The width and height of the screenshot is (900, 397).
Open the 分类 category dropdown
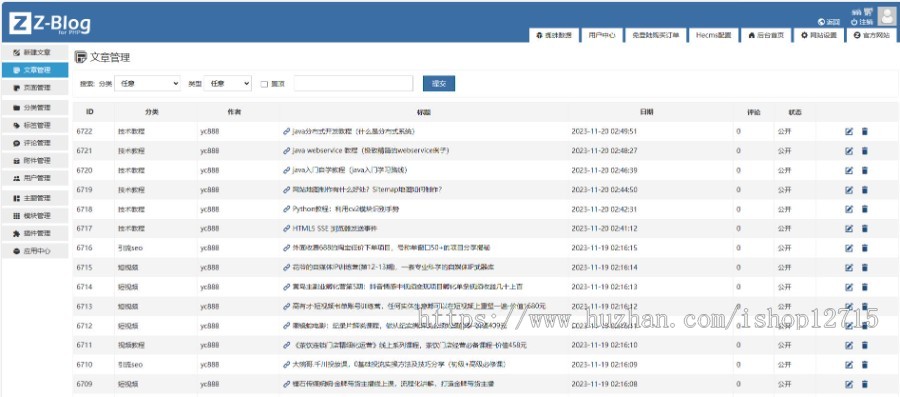point(148,83)
